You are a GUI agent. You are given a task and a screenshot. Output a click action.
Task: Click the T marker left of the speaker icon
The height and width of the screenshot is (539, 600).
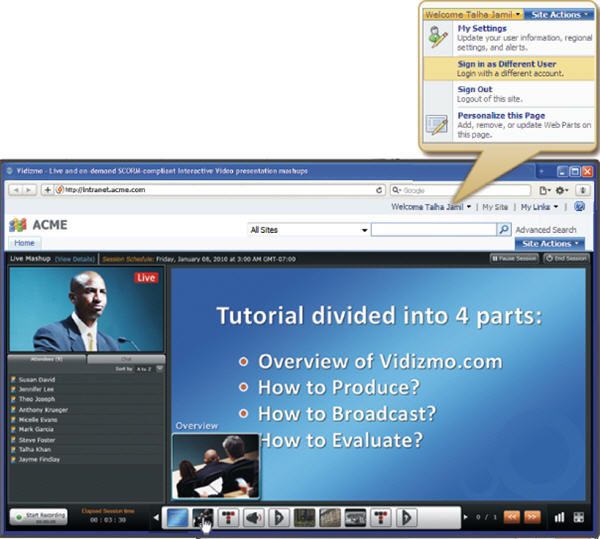(x=228, y=518)
